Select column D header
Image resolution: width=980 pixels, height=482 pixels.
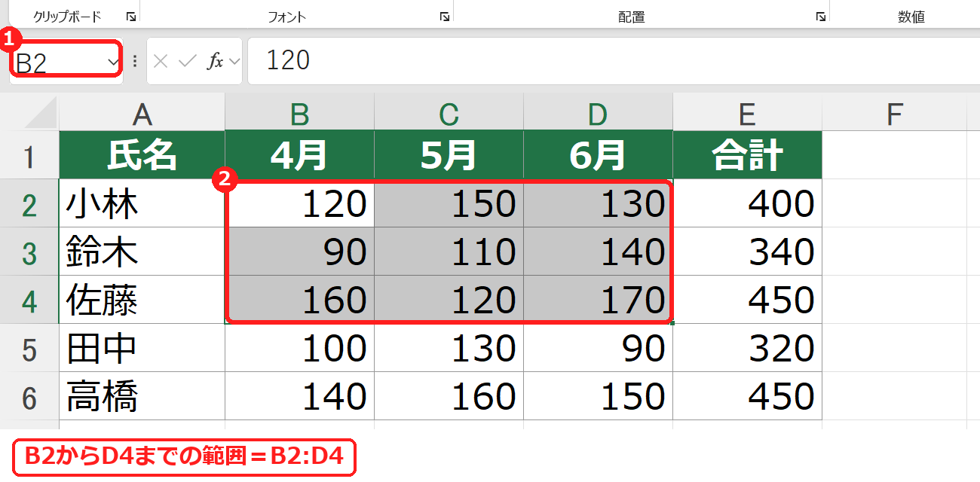599,113
